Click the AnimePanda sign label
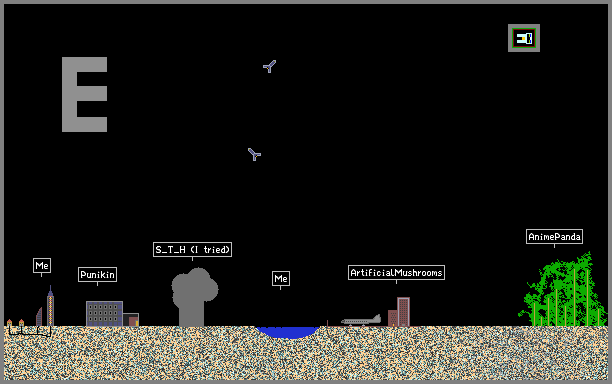Image resolution: width=612 pixels, height=384 pixels. [554, 236]
